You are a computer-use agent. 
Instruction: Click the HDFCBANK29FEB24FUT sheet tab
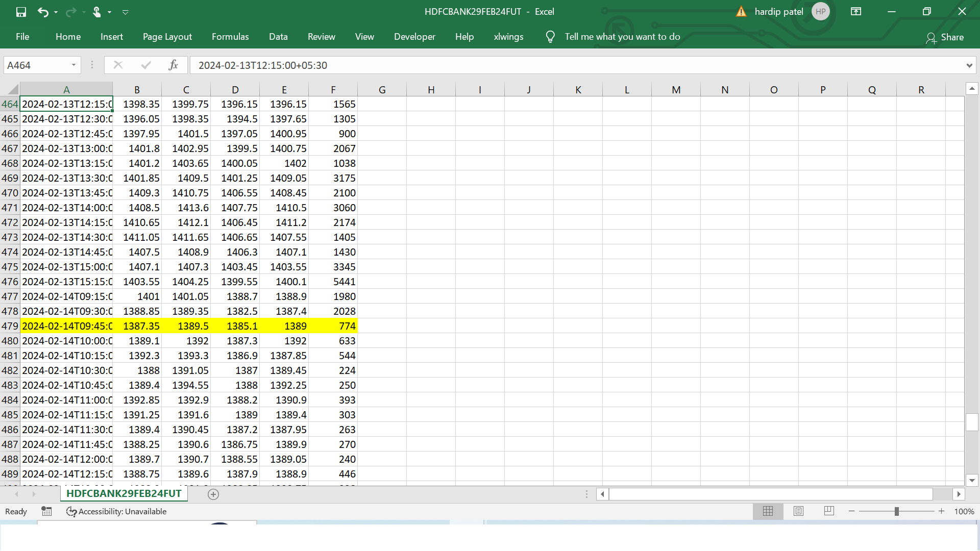tap(124, 494)
